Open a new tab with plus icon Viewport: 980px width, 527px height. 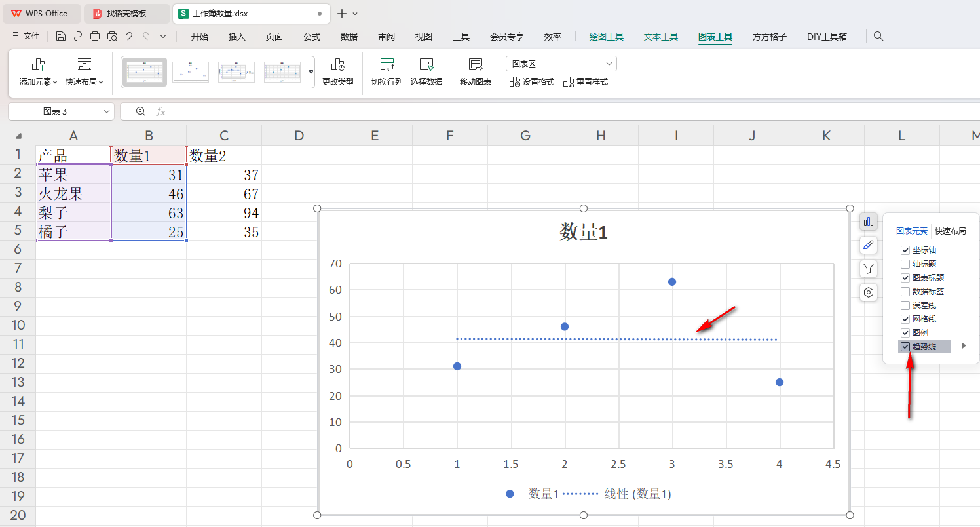click(x=341, y=13)
